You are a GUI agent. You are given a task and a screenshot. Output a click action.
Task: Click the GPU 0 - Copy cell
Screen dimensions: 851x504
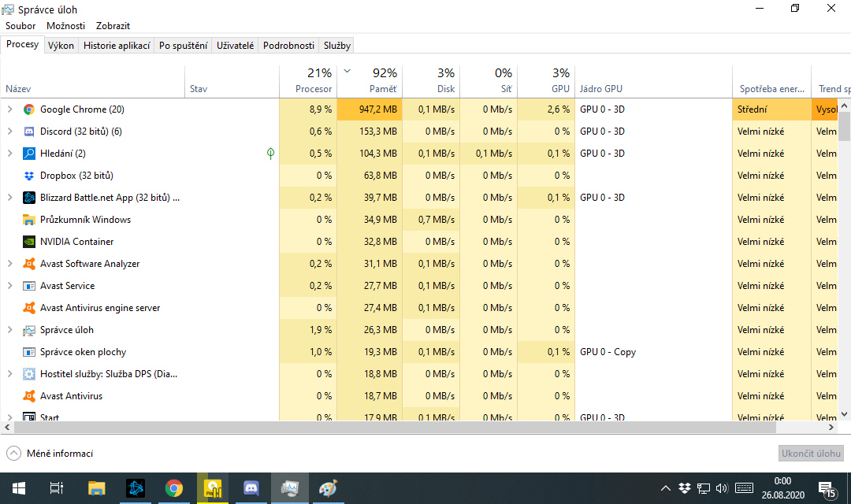653,352
